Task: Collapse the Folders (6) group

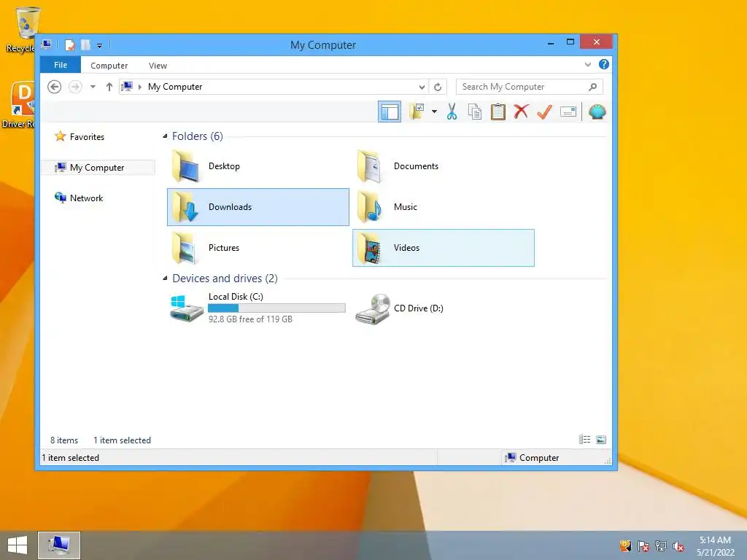Action: point(165,136)
